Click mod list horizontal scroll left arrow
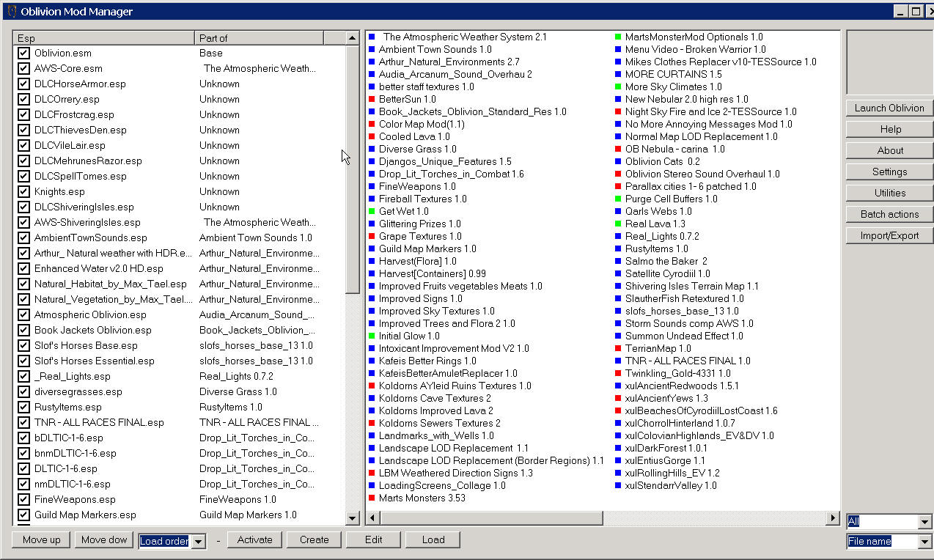This screenshot has width=934, height=560. coord(373,518)
